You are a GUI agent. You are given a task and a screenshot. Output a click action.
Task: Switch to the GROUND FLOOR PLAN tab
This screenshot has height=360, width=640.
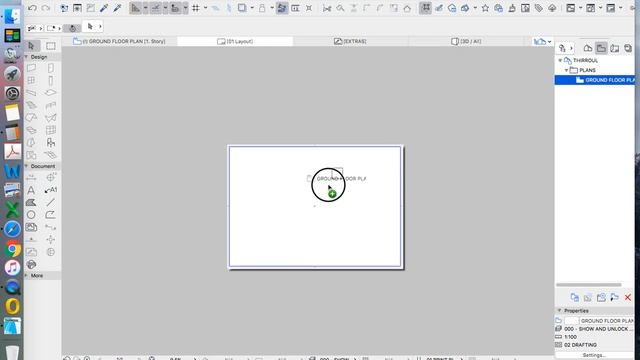pyautogui.click(x=119, y=41)
